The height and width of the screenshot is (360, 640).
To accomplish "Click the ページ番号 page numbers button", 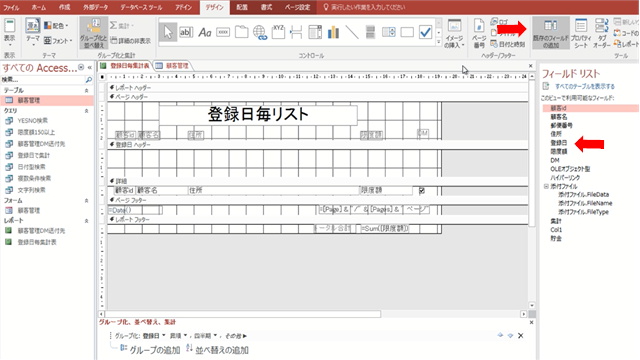I will pos(479,33).
